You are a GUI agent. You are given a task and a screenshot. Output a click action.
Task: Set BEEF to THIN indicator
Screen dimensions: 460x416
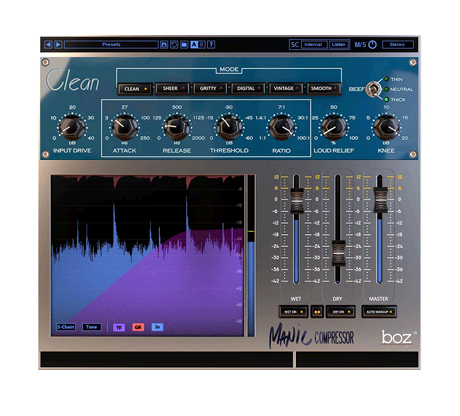click(x=386, y=79)
